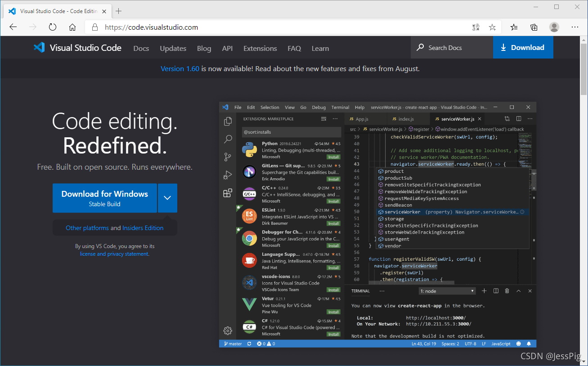Click the blue Download button in header
The height and width of the screenshot is (366, 588).
coord(523,47)
